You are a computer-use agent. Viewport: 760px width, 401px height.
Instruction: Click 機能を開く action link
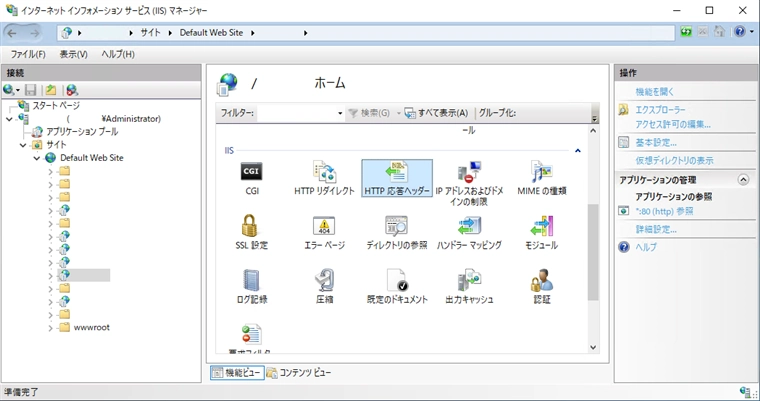pyautogui.click(x=655, y=92)
